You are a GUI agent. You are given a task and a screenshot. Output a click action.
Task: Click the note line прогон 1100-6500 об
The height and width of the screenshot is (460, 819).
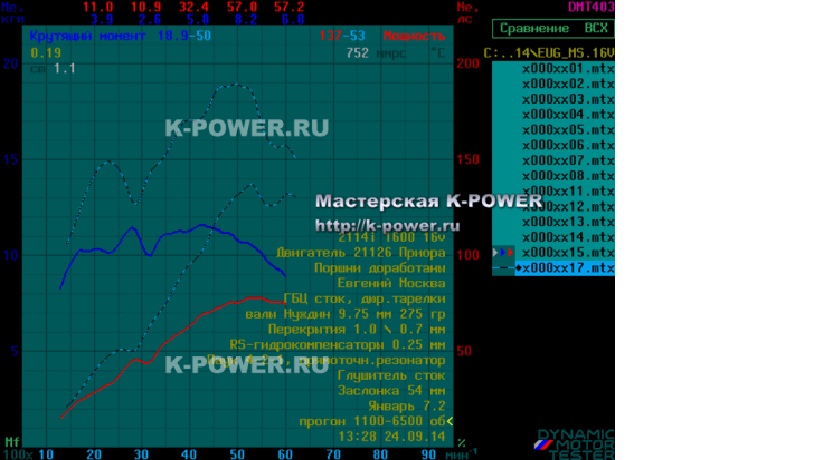click(x=372, y=421)
